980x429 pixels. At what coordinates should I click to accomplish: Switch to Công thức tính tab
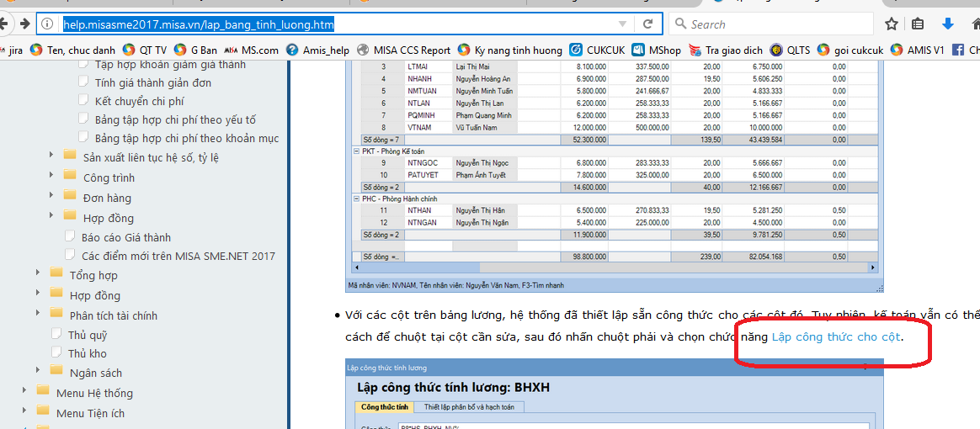tap(385, 407)
